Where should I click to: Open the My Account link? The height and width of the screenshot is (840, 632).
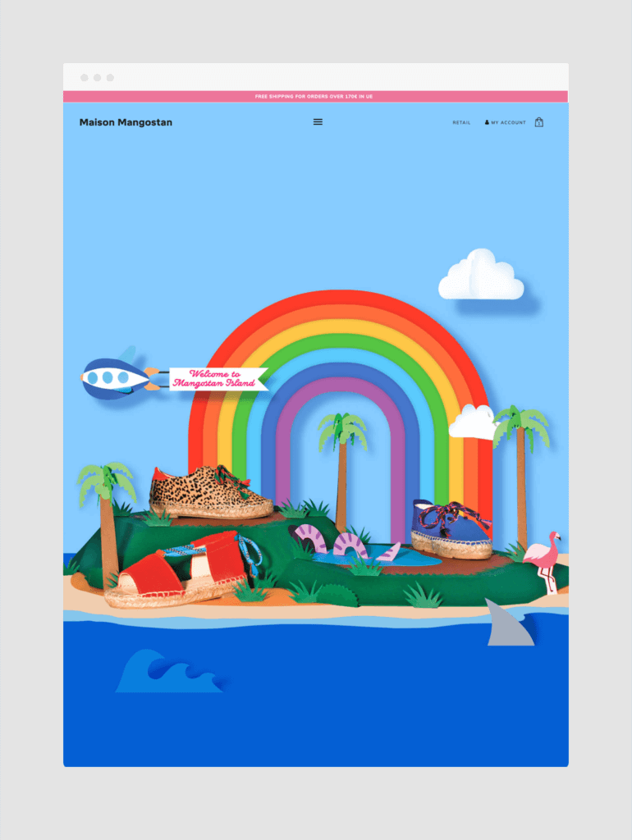(506, 123)
